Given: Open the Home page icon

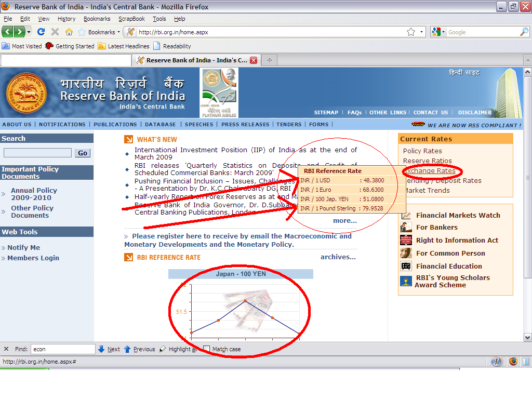Looking at the screenshot, I should [69, 32].
